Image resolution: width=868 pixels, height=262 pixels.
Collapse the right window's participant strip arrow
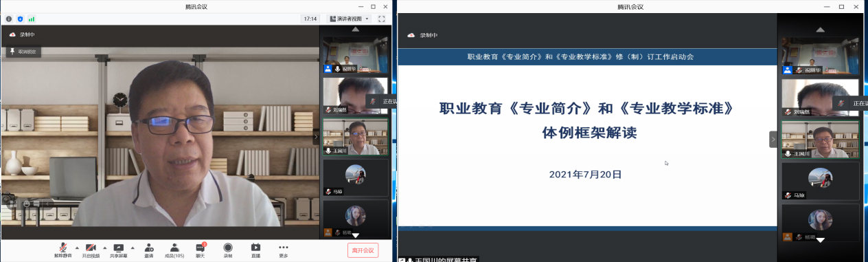[x=773, y=139]
